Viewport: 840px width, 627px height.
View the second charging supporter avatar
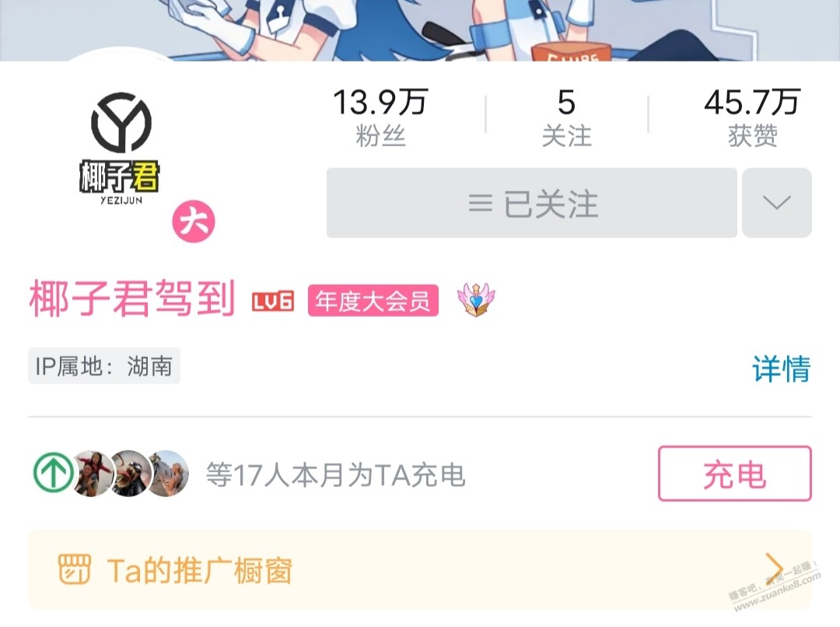coord(131,473)
